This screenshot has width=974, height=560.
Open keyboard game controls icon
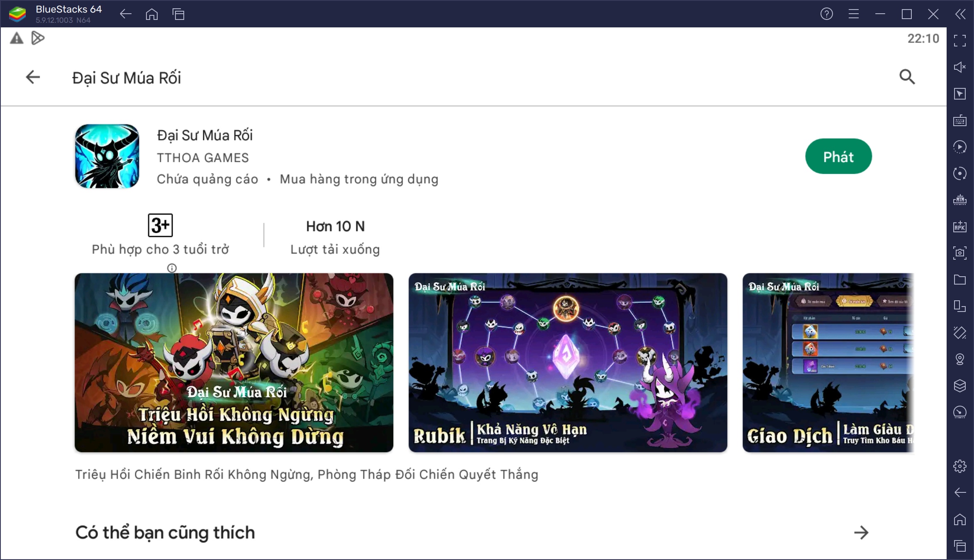pos(959,120)
